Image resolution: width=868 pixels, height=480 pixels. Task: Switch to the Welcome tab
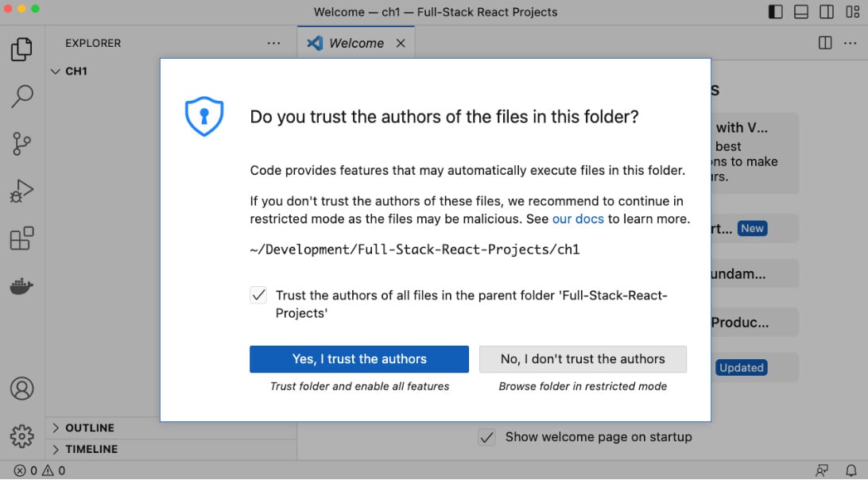[356, 43]
